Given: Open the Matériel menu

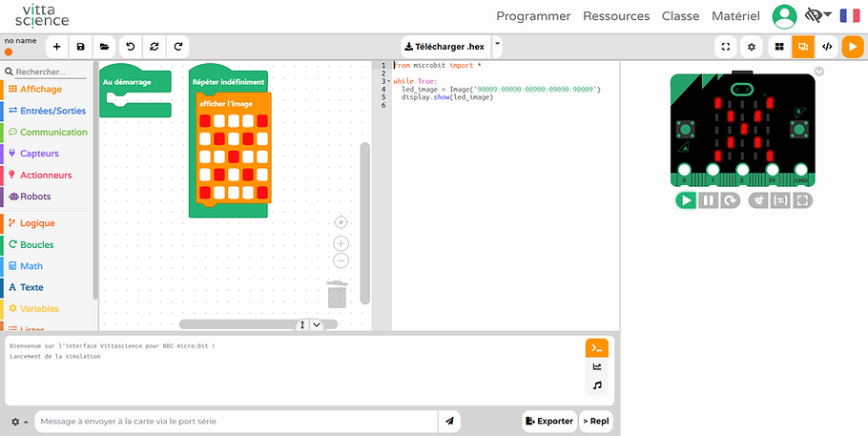Looking at the screenshot, I should tap(735, 16).
